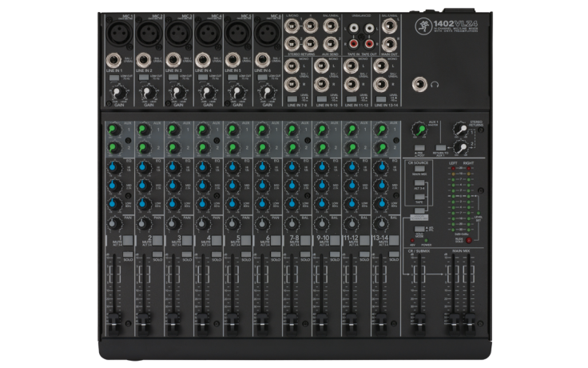Click the green LEVEL SET LED
Screen dimensions: 588x368
478,213
